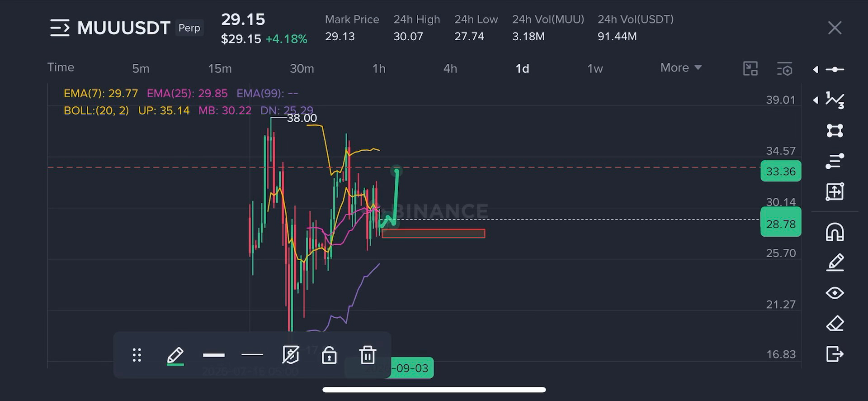Open the line thickness option
868x401 pixels.
(214, 355)
